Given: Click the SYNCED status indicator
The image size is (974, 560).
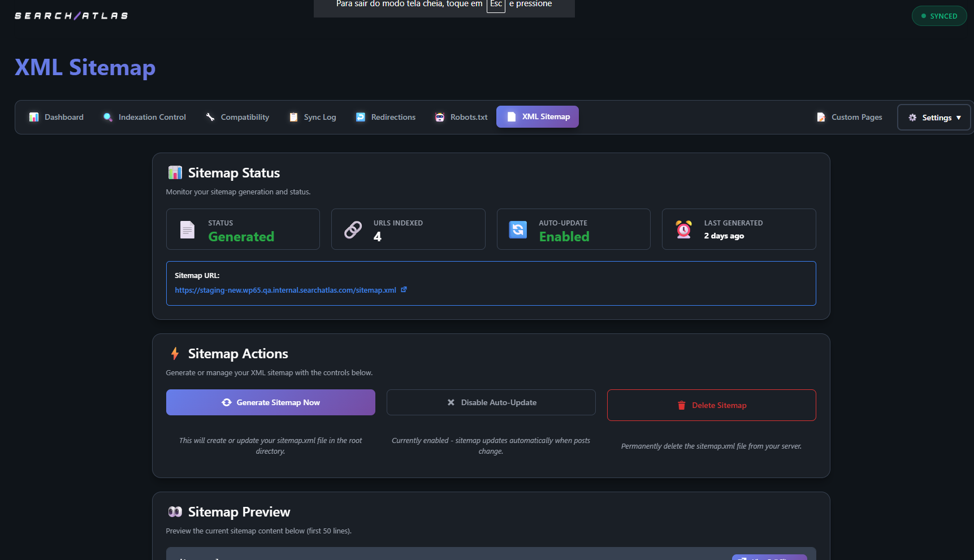Looking at the screenshot, I should [x=939, y=16].
